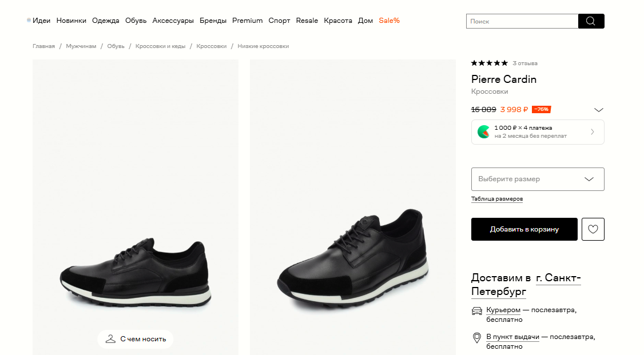Click the '1 000 ₽ × 4 платежа' text

click(523, 127)
